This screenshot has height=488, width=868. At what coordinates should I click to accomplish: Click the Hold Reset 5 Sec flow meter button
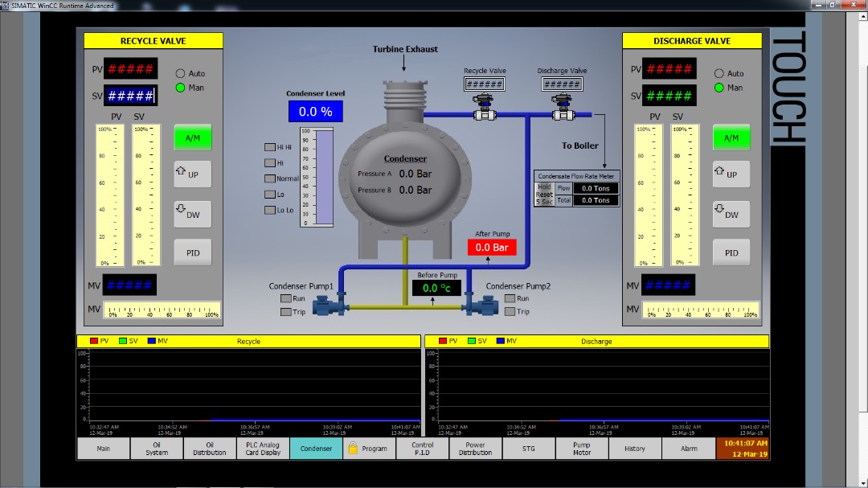[x=544, y=195]
